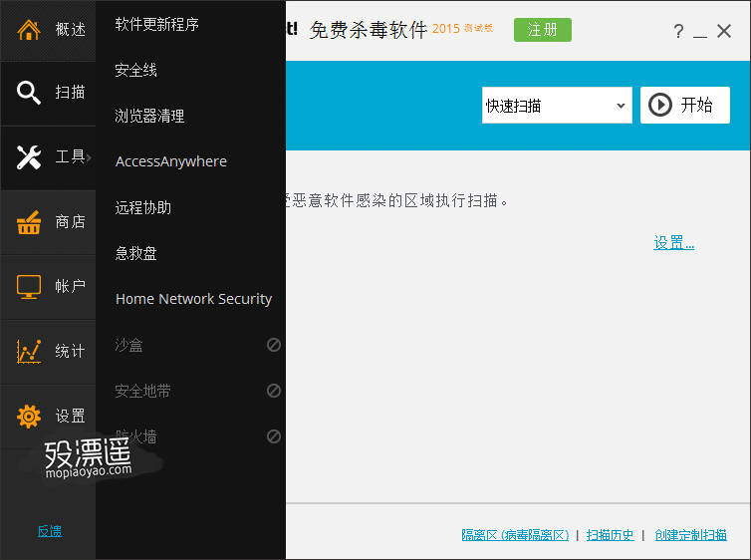Select the 扫描 magnifier icon
751x560 pixels.
point(28,93)
